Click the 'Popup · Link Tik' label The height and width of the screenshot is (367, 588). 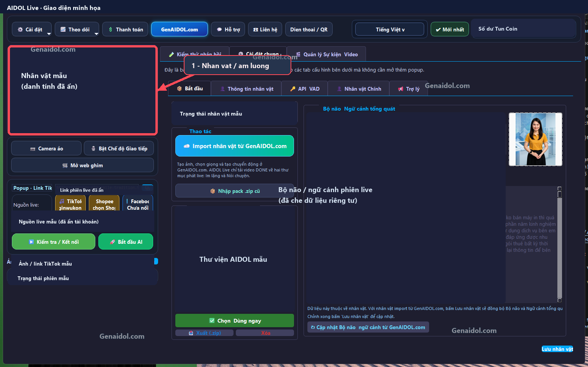(33, 188)
